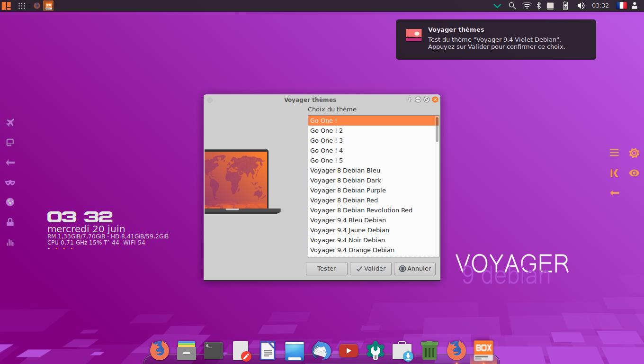Open the text editor with red pencil in dock

point(241,351)
